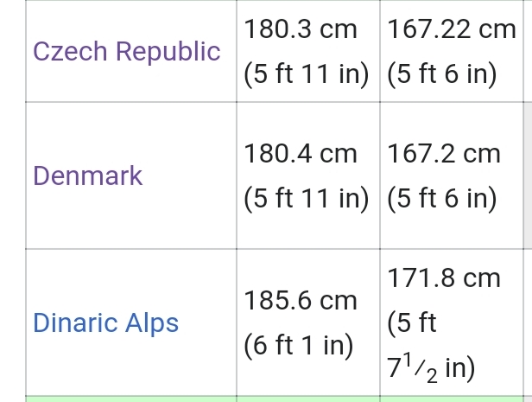Click the 180.3 cm height value
Viewport: 532px width, 402px height.
point(301,29)
